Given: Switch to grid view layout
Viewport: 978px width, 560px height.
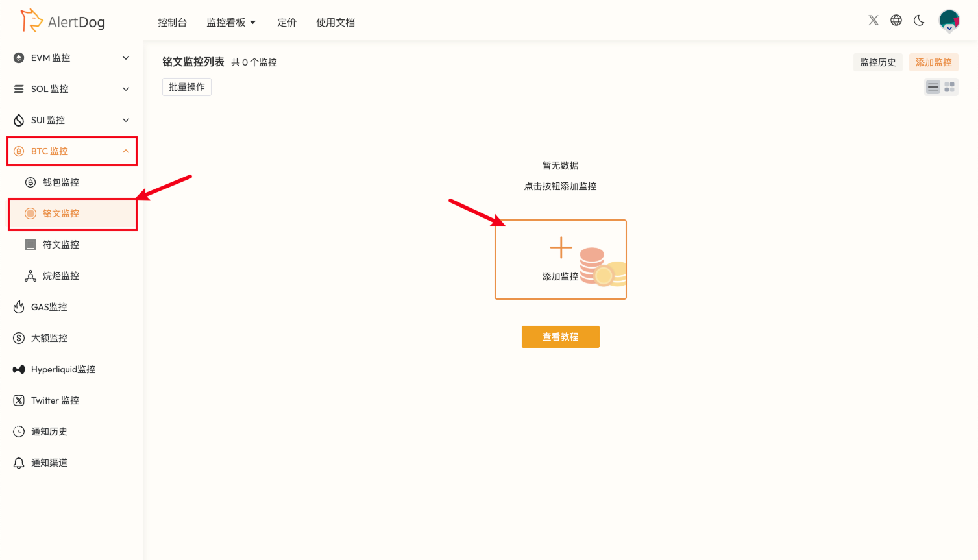Looking at the screenshot, I should [x=949, y=86].
